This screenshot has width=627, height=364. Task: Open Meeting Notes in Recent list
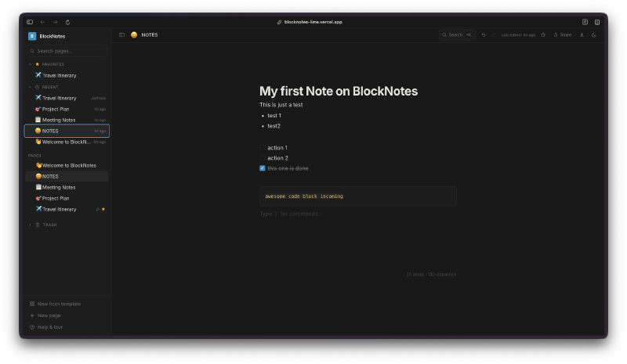coord(67,120)
